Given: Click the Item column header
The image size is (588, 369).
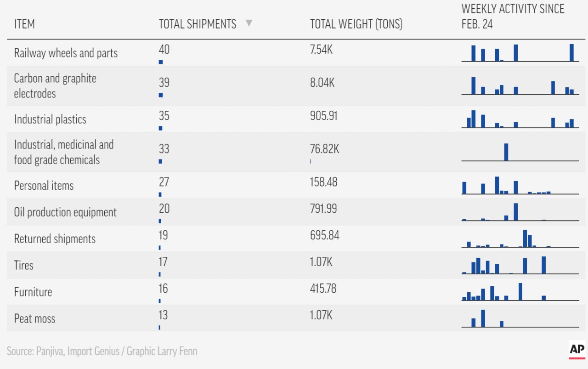Looking at the screenshot, I should coord(24,24).
